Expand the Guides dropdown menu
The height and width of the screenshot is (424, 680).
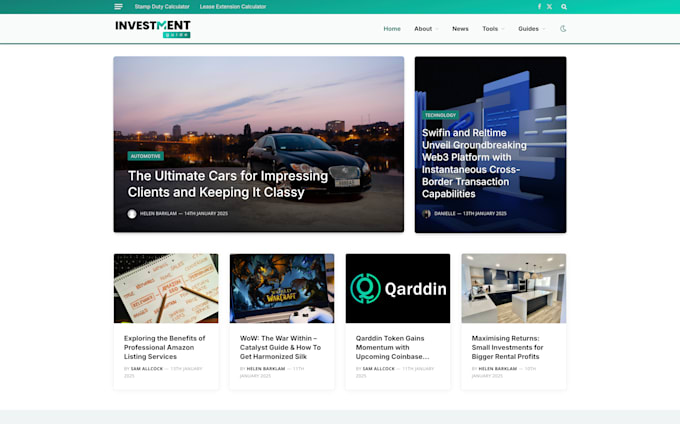click(532, 29)
